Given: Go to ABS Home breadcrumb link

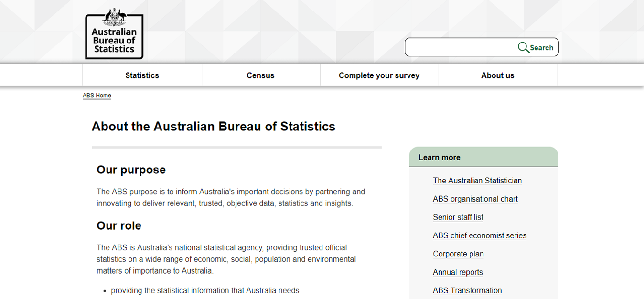Looking at the screenshot, I should click(x=97, y=96).
